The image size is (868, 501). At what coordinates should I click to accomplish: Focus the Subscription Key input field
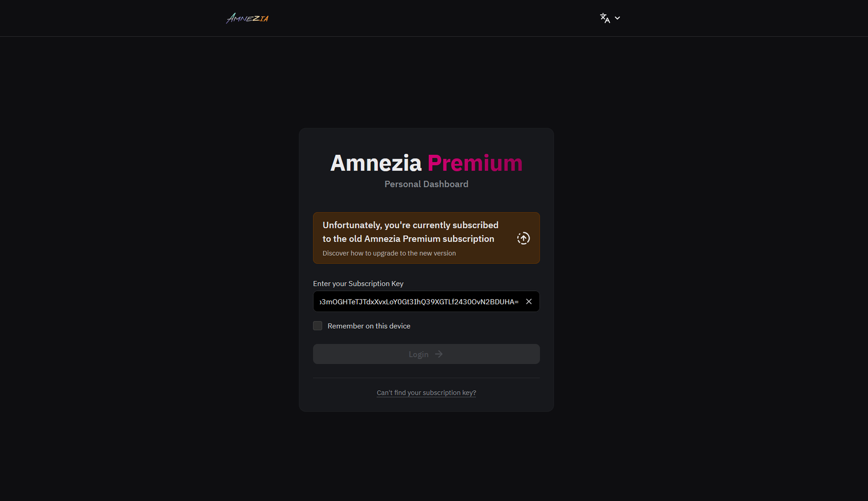coord(418,302)
